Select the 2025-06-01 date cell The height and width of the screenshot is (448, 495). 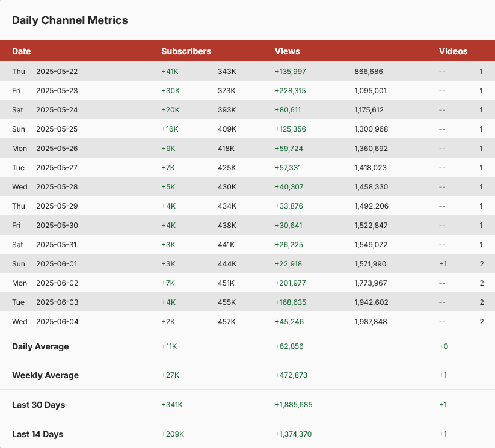[x=57, y=264]
